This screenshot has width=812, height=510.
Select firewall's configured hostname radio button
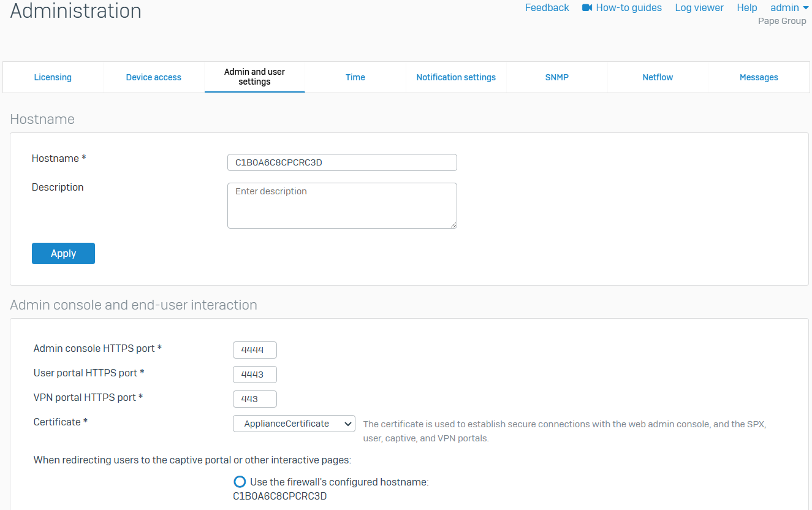tap(240, 482)
